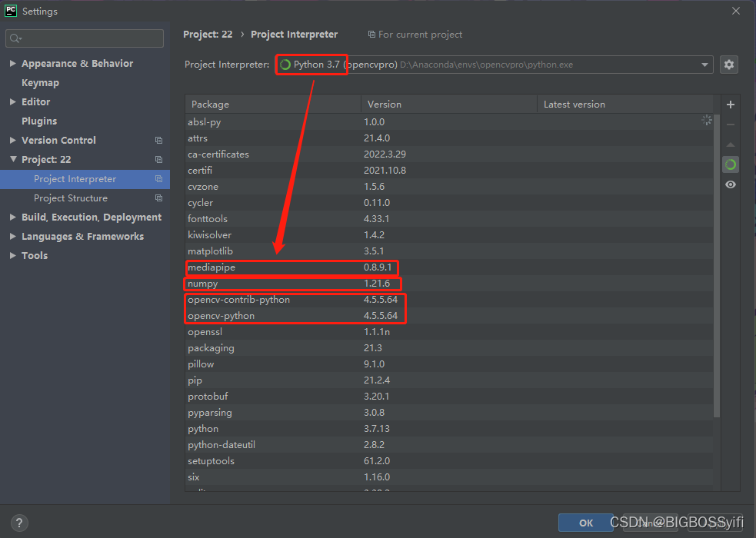The image size is (756, 538).
Task: Click the copy icon beside Project Structure
Action: coord(158,198)
